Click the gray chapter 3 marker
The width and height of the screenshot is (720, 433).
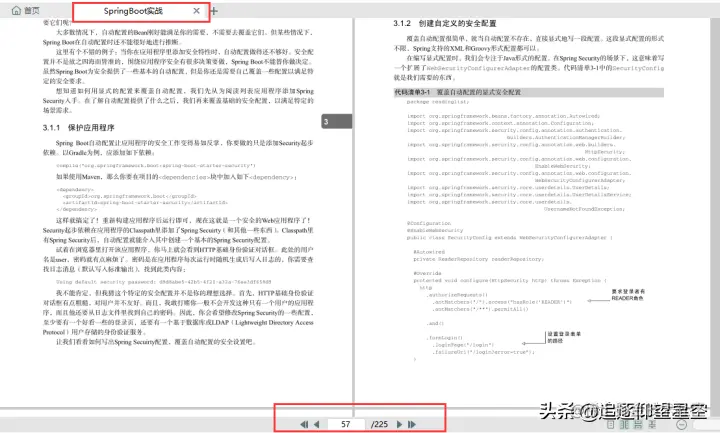(x=337, y=122)
